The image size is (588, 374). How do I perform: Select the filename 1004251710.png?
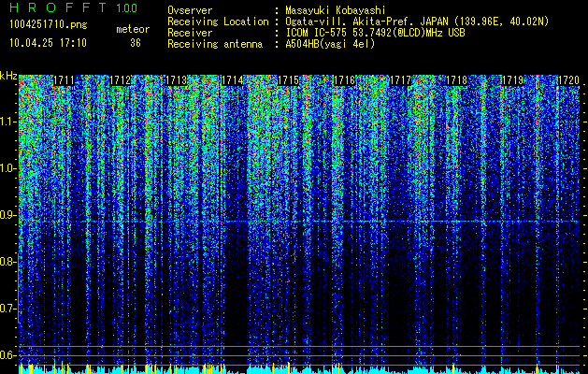click(49, 24)
